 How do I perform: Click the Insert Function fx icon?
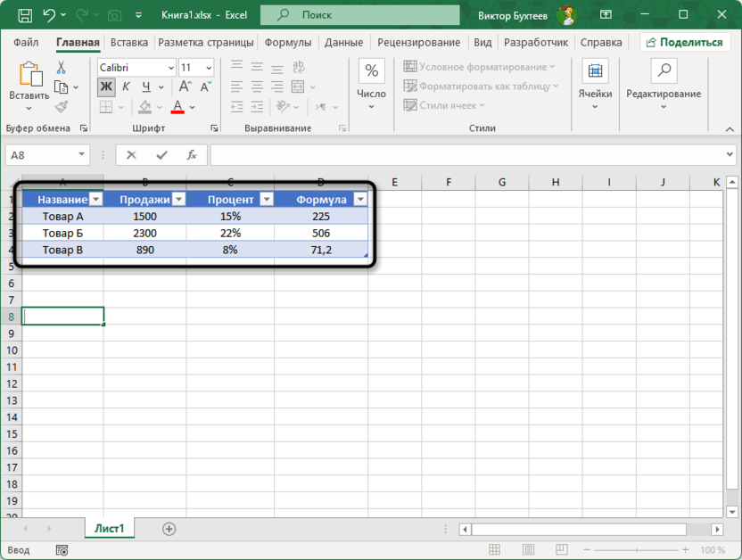(191, 155)
